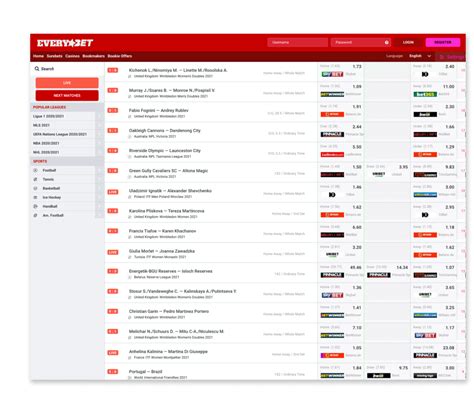Click the settings icon in navigation bar
Screen dimensions: 474x414
(442, 57)
